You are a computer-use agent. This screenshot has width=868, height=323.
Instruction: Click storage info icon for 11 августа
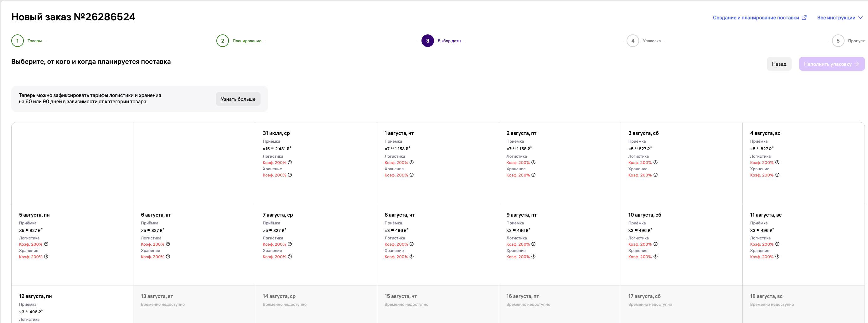click(778, 256)
